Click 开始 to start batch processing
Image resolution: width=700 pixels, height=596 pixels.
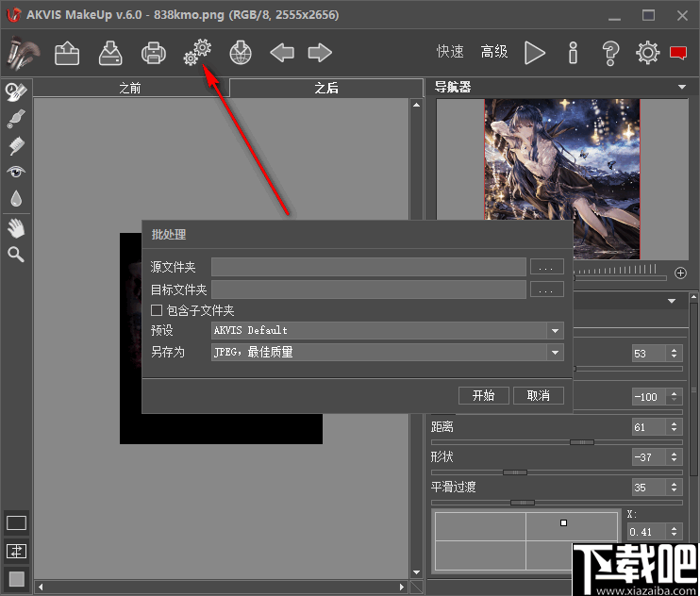click(x=483, y=396)
